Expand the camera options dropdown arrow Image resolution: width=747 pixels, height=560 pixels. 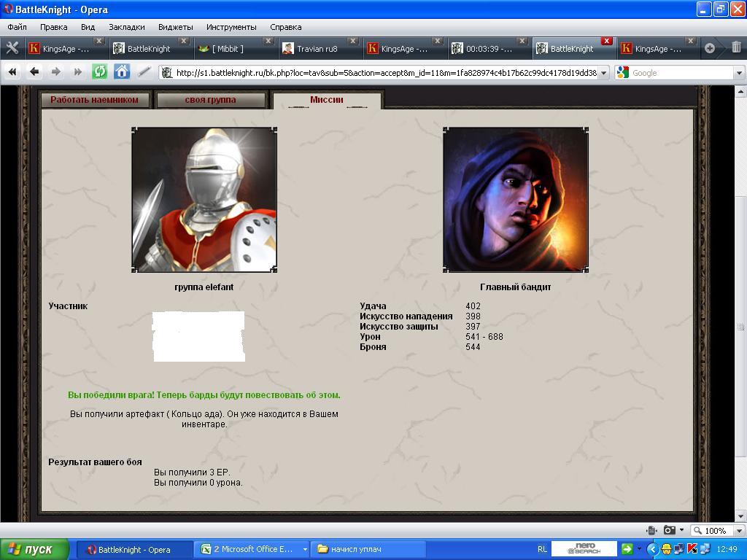point(681,530)
